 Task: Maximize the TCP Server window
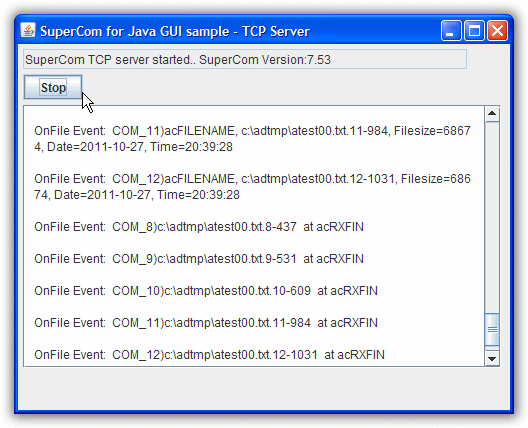tap(474, 31)
